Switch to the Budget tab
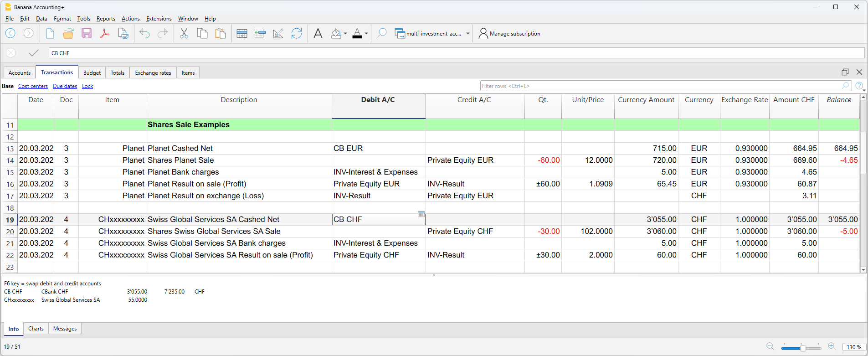Screen dimensions: 868x356 pos(92,73)
